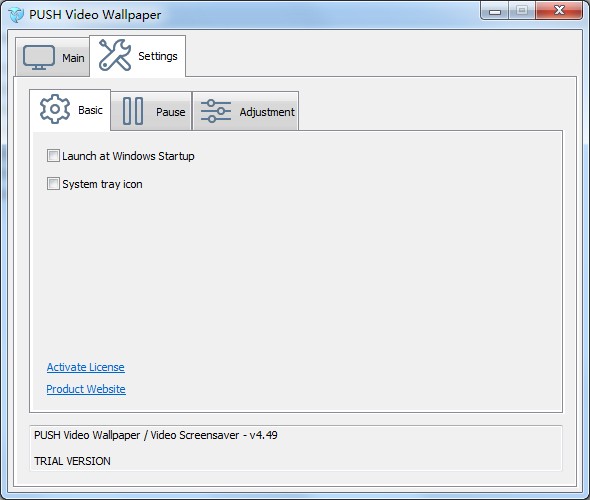Click the TRIAL VERSION status text box
The image size is (590, 500).
296,448
